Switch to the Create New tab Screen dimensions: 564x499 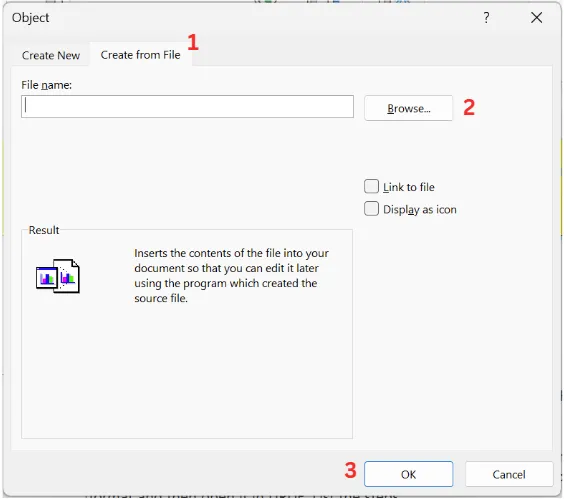coord(51,55)
